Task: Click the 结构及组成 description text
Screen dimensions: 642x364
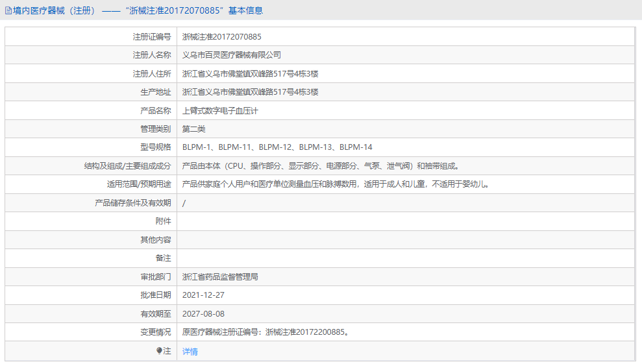Action: pyautogui.click(x=321, y=166)
